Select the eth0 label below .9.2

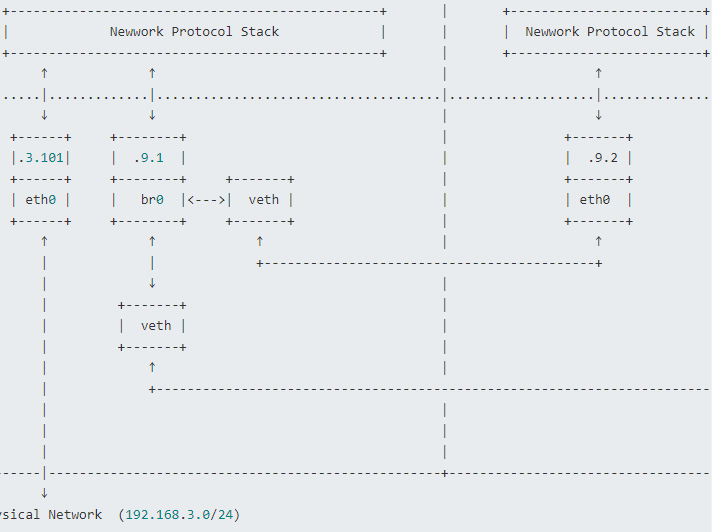pyautogui.click(x=594, y=199)
